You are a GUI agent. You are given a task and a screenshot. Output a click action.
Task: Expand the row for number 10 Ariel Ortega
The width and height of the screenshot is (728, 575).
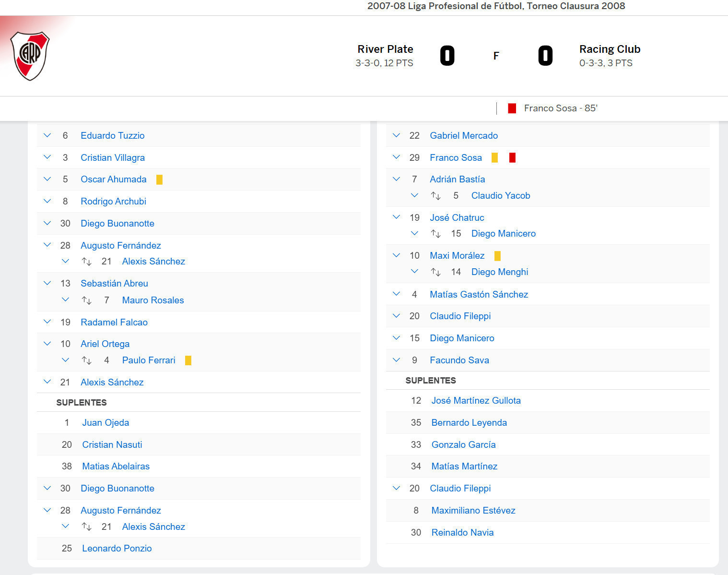click(x=47, y=344)
